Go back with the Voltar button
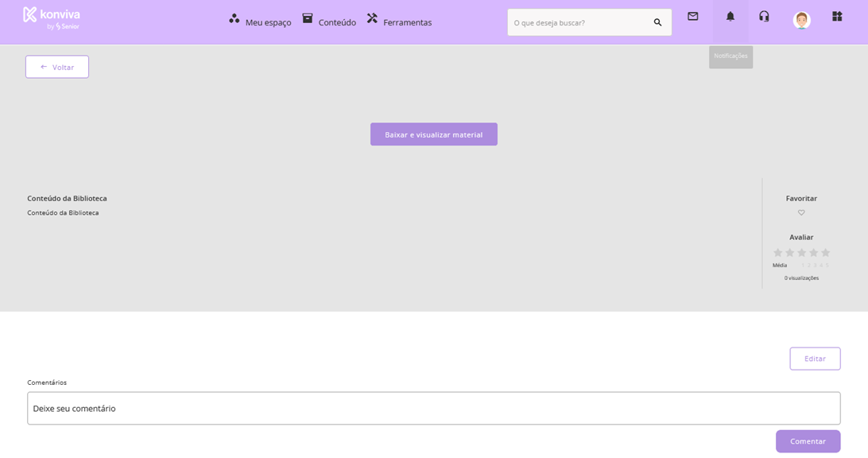The image size is (868, 458). pos(57,67)
